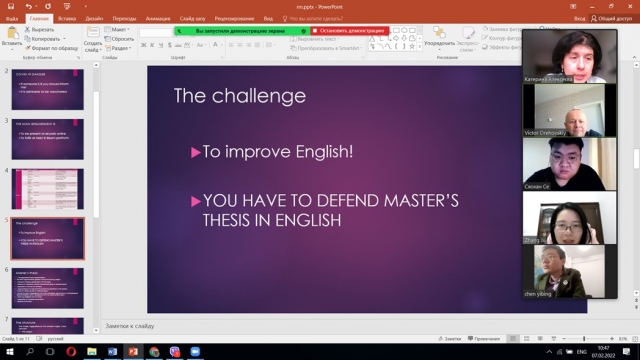Viewport: 640px width, 360px height.
Task: Toggle italic К formatting
Action: (x=152, y=45)
